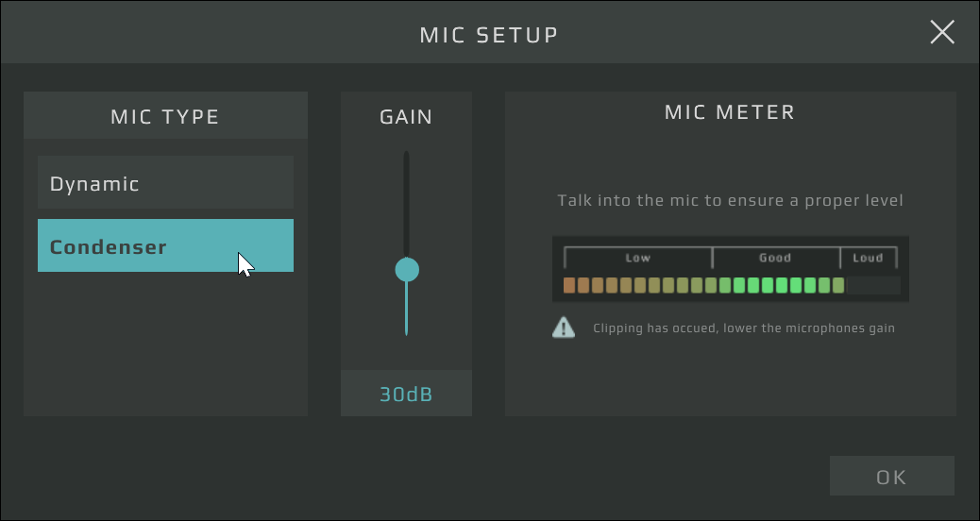Click the Loud range label on the meter
Screen dimensions: 980x521
point(868,258)
